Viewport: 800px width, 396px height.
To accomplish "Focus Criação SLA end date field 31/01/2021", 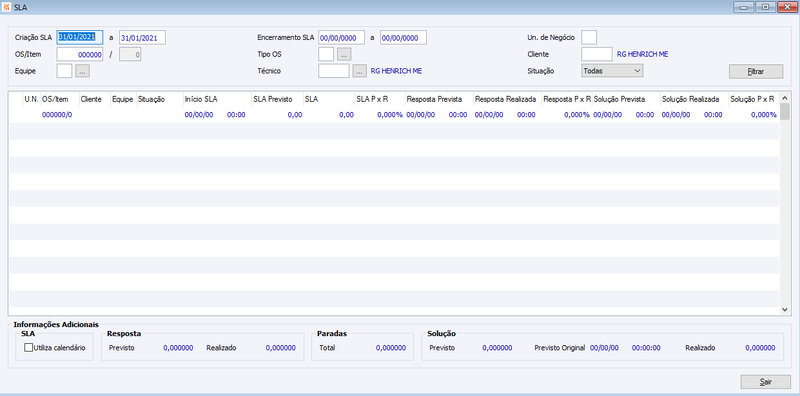I will point(142,38).
